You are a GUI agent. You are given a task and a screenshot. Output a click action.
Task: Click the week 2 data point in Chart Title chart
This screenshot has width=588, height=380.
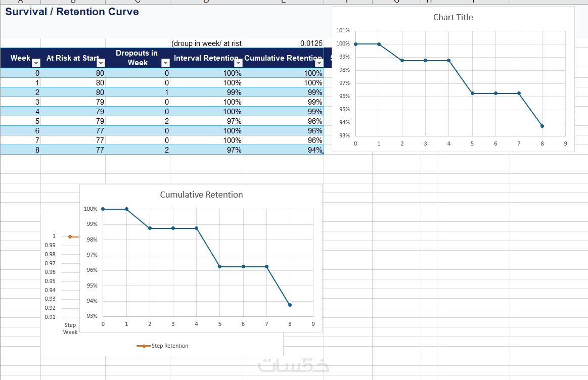pyautogui.click(x=402, y=60)
